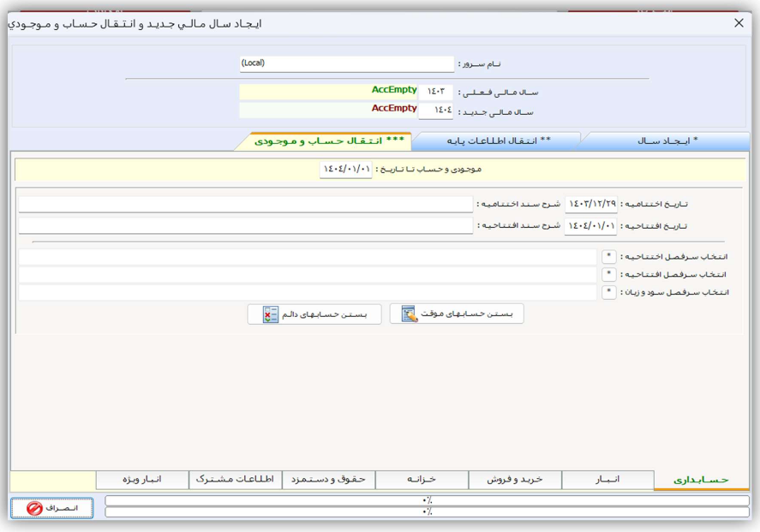This screenshot has width=760, height=532.
Task: Open the اطلاعات مشترک tab
Action: pos(235,479)
